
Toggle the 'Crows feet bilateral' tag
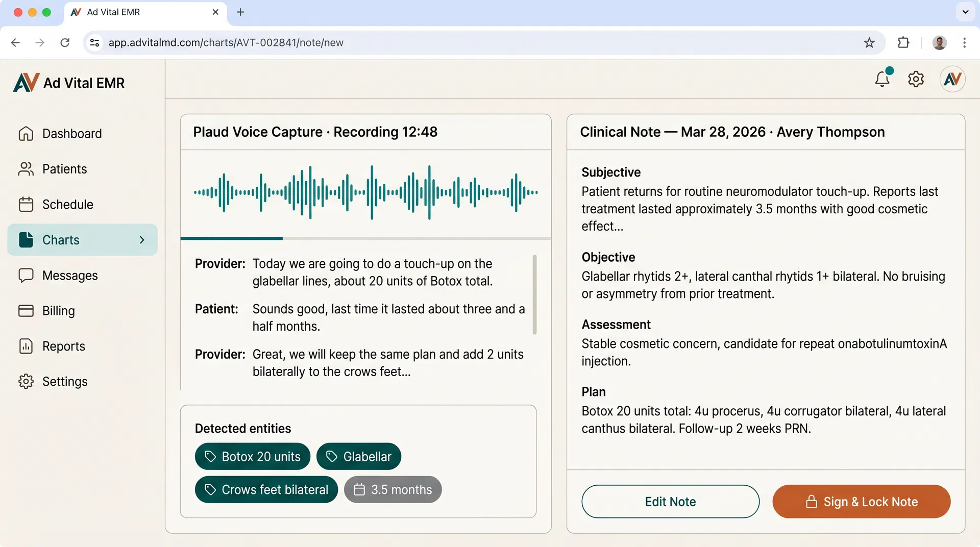click(266, 489)
